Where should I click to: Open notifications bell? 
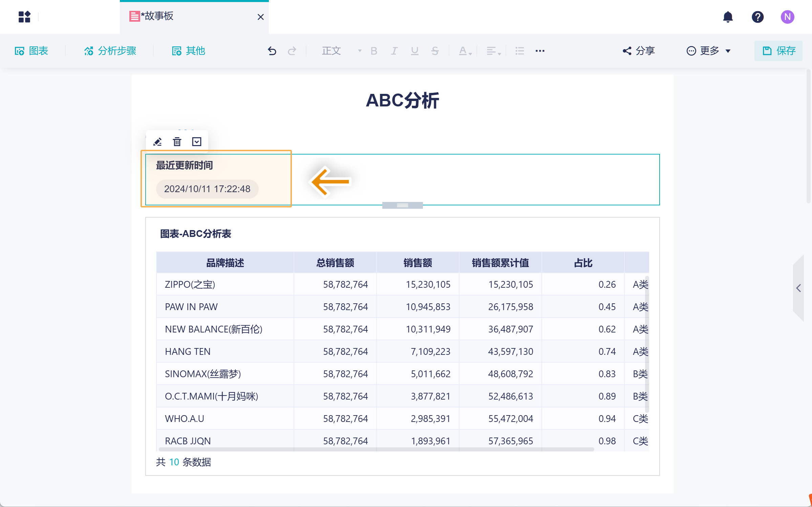point(728,17)
